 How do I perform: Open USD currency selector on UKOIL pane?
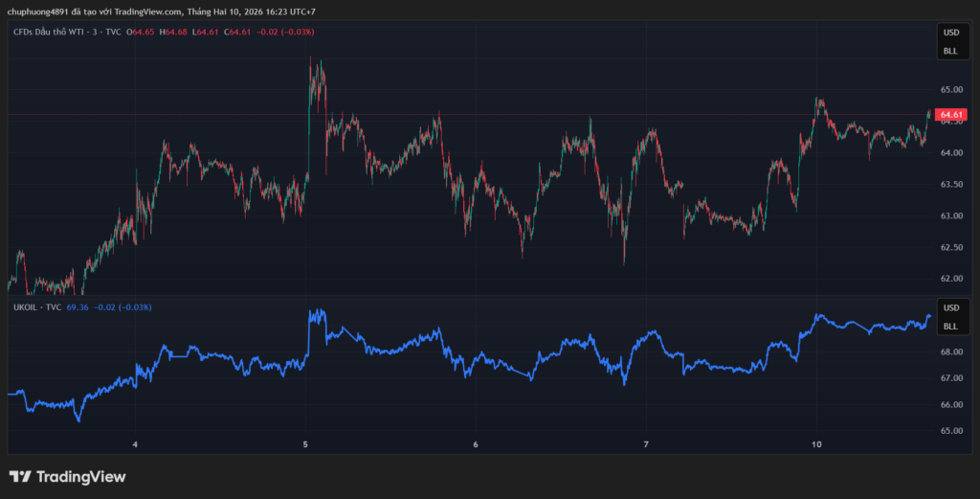click(x=950, y=308)
